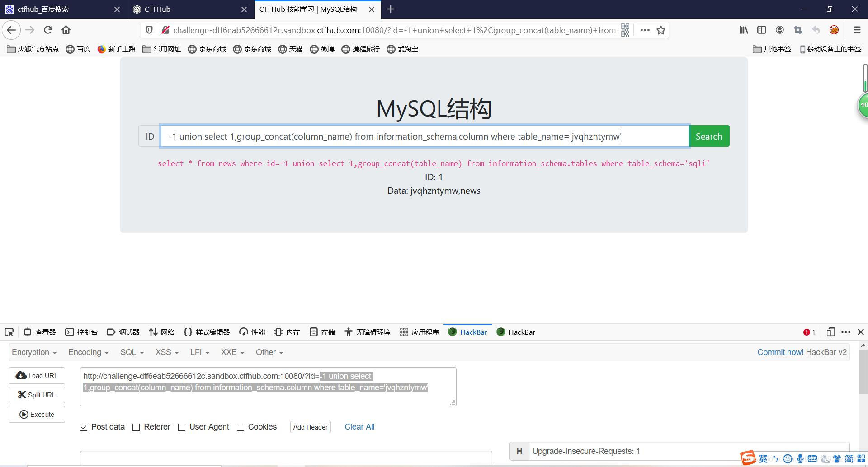The height and width of the screenshot is (467, 868).
Task: Switch to the 性能 performance tab
Action: 252,332
